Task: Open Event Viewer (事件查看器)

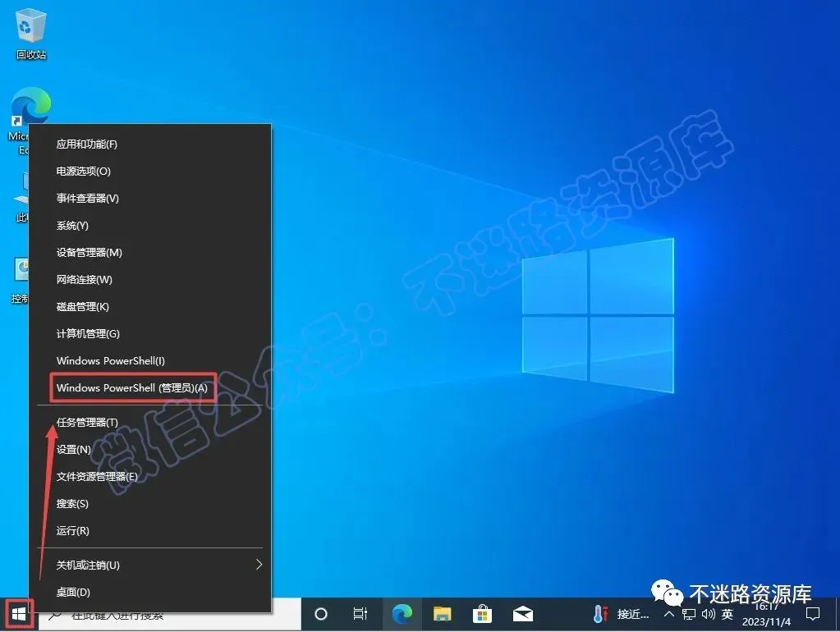Action: pos(150,198)
